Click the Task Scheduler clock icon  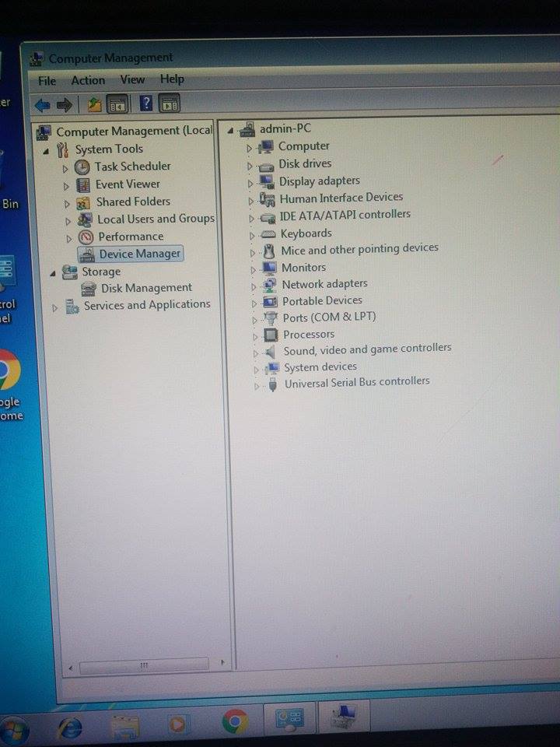82,167
